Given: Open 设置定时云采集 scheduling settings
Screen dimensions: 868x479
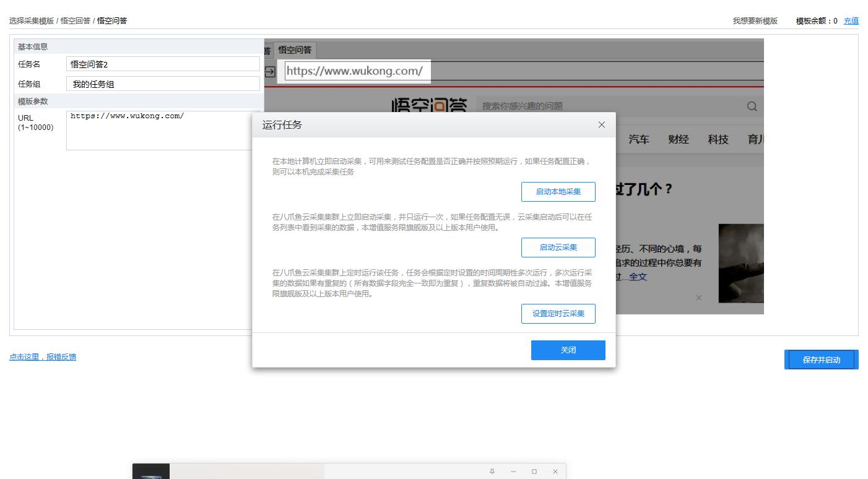Looking at the screenshot, I should point(558,313).
